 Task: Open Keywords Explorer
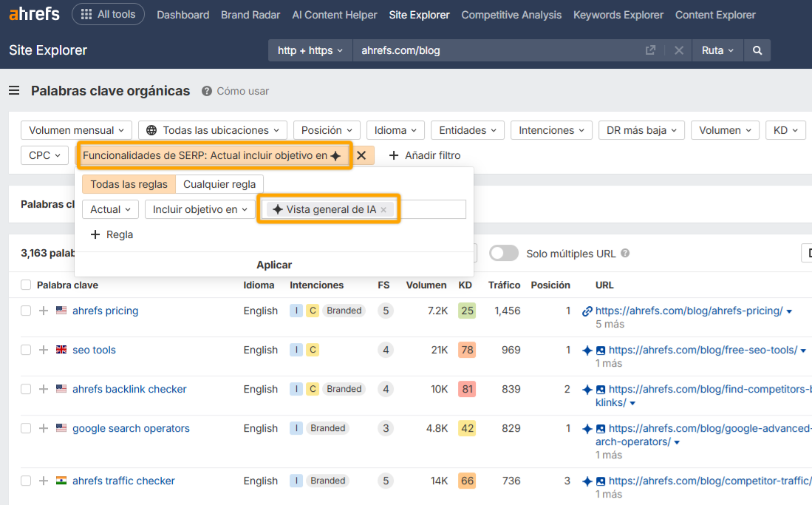pos(618,15)
